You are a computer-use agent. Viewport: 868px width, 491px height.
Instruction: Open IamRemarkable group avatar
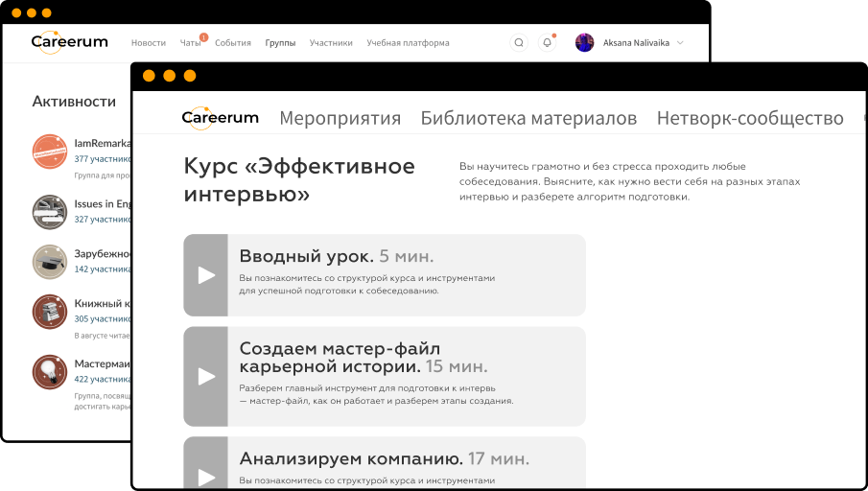click(x=49, y=151)
